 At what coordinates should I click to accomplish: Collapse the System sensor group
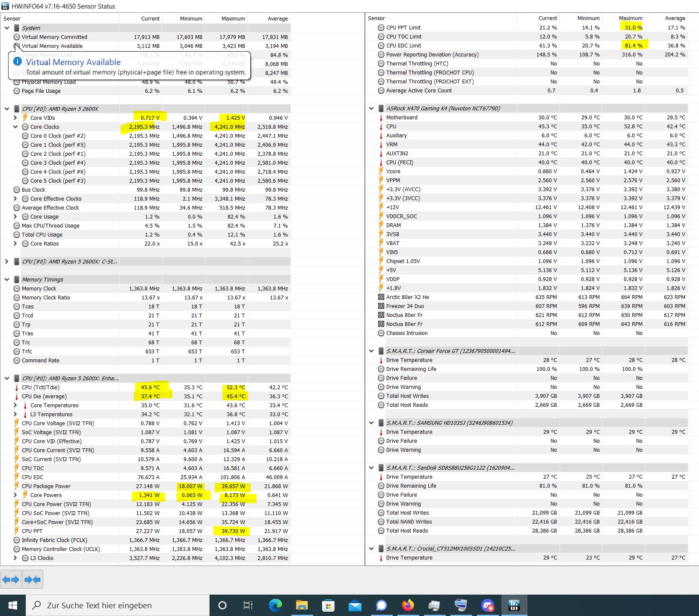pyautogui.click(x=7, y=28)
